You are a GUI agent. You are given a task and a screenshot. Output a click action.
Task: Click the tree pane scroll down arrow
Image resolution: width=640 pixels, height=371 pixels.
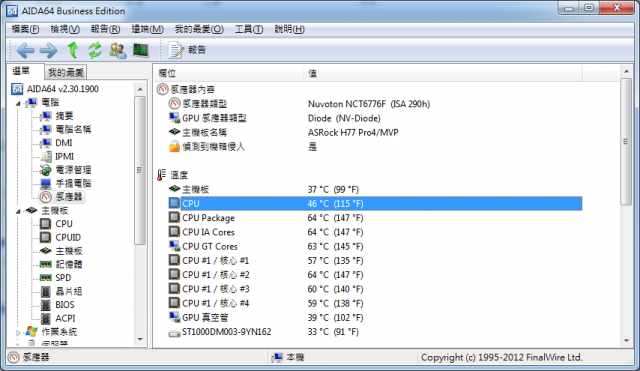pyautogui.click(x=140, y=339)
